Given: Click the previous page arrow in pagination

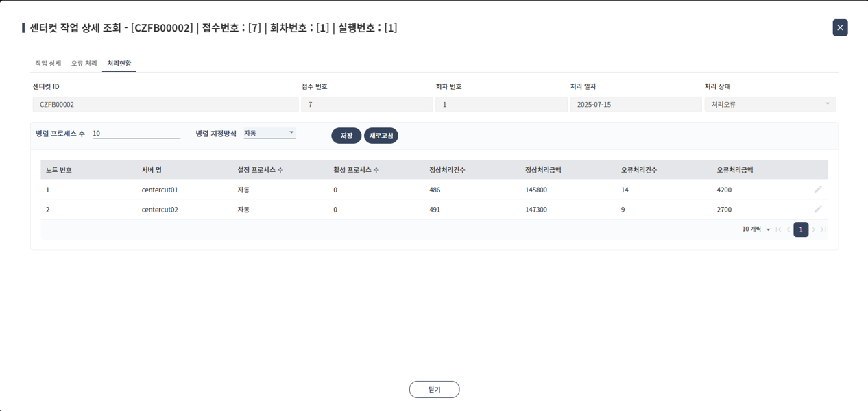Looking at the screenshot, I should pyautogui.click(x=787, y=229).
